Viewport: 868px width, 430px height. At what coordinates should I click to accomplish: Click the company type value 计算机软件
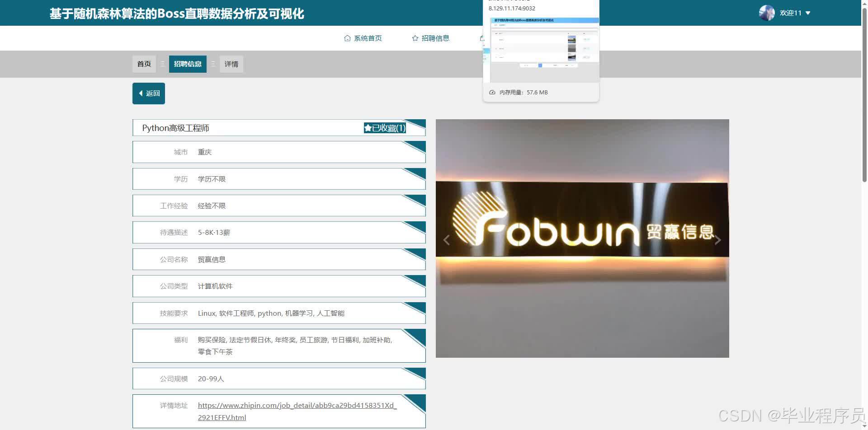click(215, 286)
